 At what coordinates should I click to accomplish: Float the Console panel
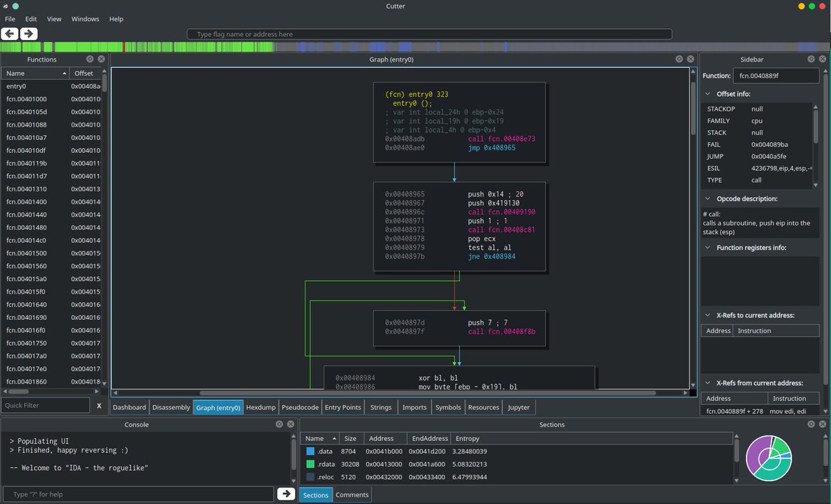[280, 424]
